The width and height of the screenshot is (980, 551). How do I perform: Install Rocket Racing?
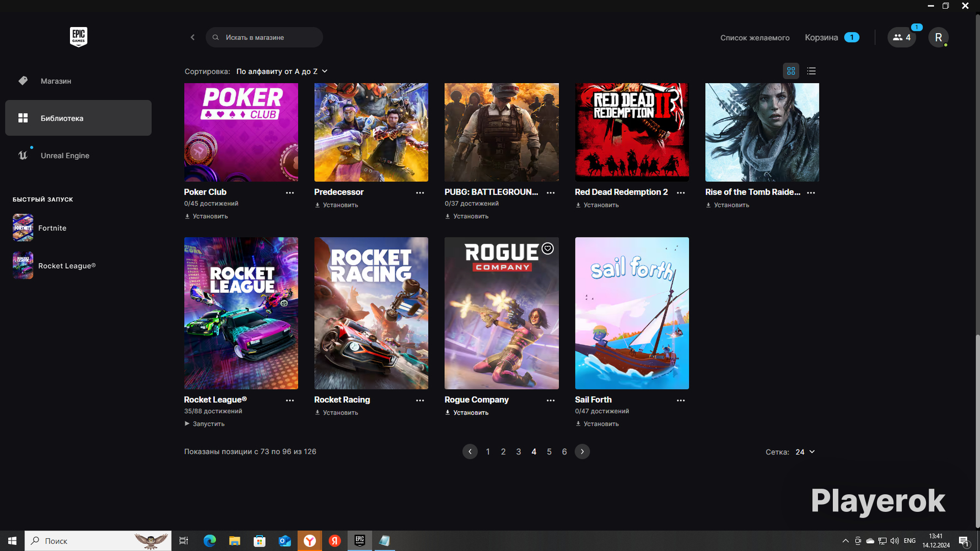coord(336,413)
